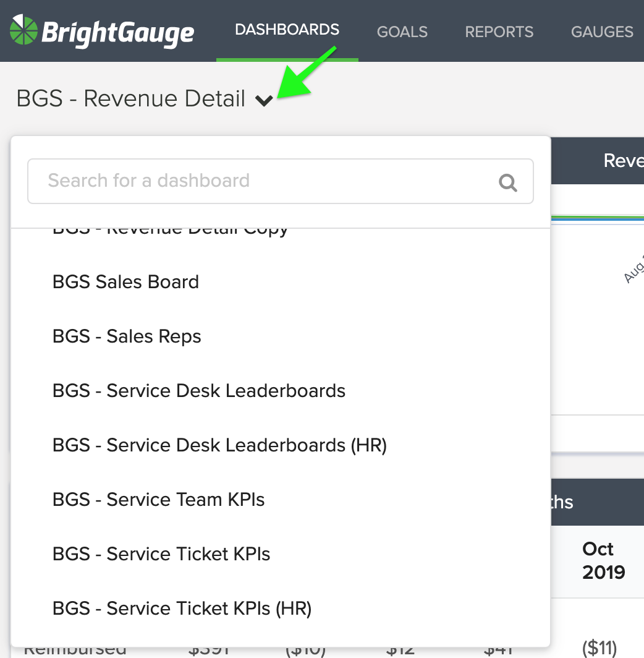Click the BGS - Revenue Detail title
This screenshot has height=658, width=644.
coord(131,98)
